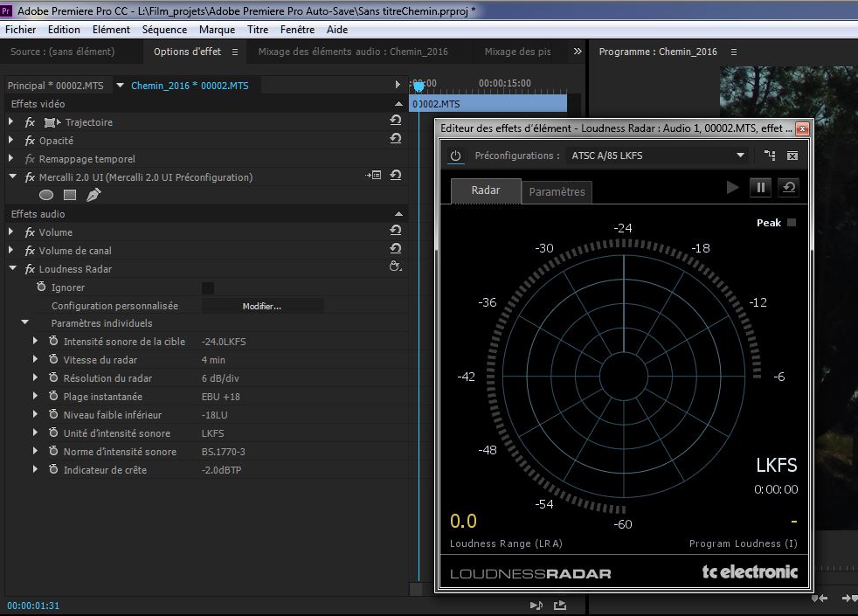This screenshot has height=616, width=858.
Task: Show hidden panel tabs with double-chevron
Action: (x=578, y=52)
